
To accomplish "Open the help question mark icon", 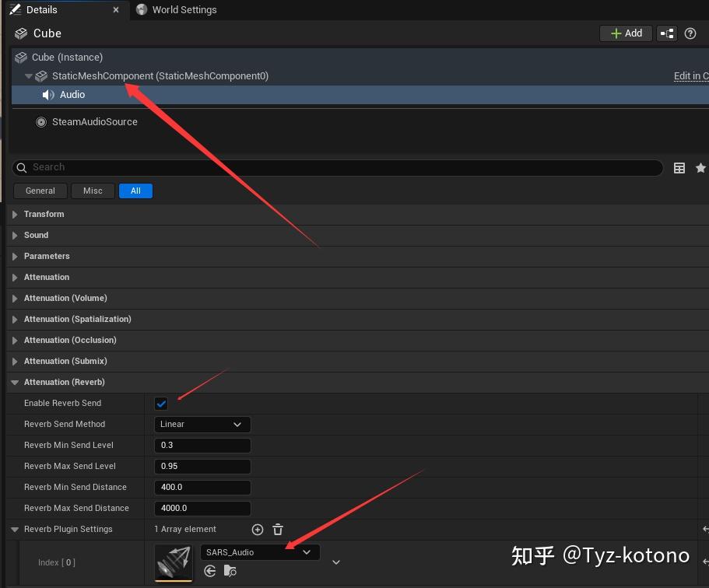I will point(690,33).
